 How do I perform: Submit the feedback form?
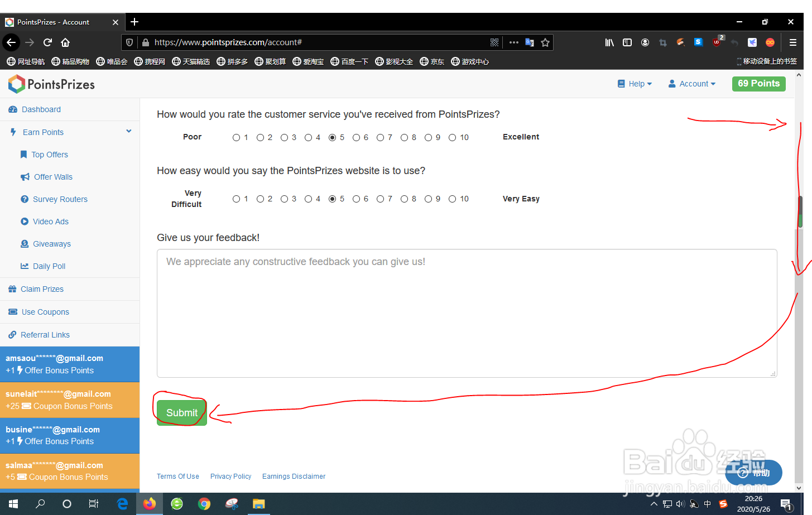pos(182,413)
